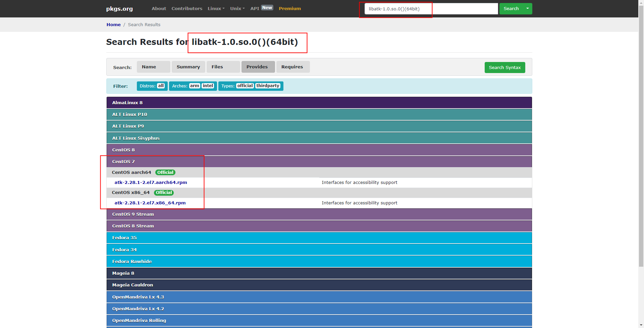This screenshot has height=328, width=644.
Task: Expand the CentOS 9 Stream section
Action: tap(319, 214)
